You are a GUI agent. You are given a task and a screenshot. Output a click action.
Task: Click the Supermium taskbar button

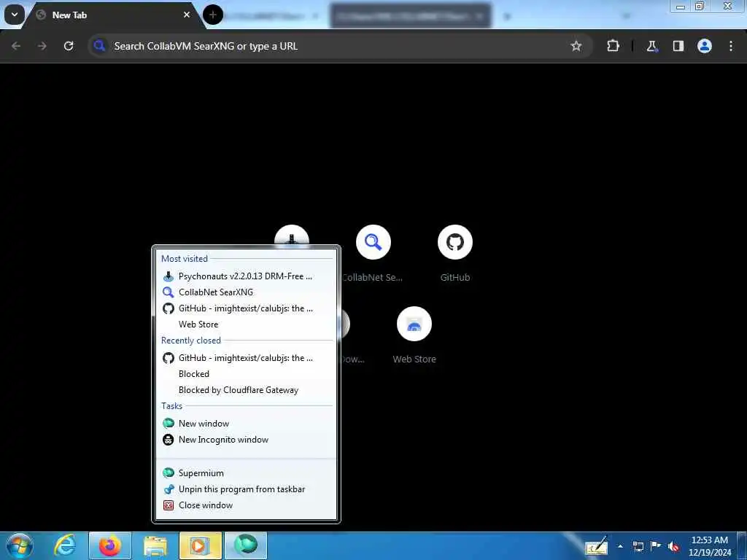click(x=246, y=545)
